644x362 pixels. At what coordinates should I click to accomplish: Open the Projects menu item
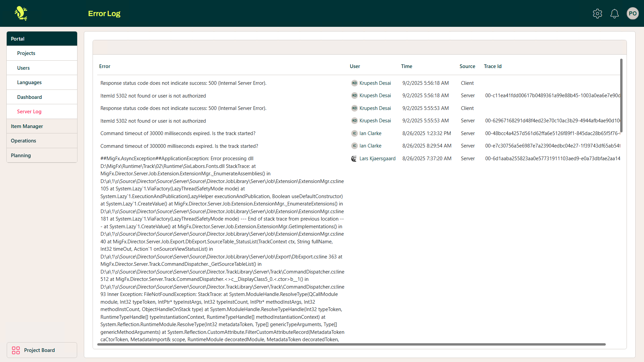click(x=26, y=53)
